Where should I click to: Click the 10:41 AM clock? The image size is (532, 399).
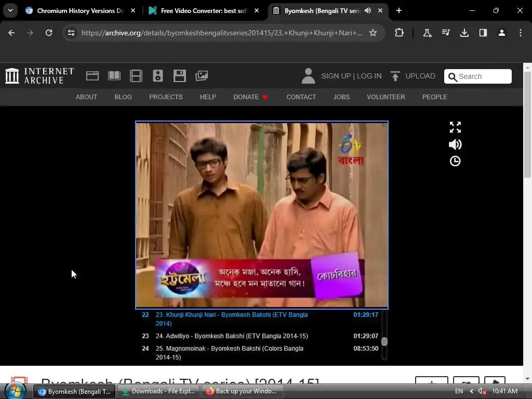(x=504, y=391)
